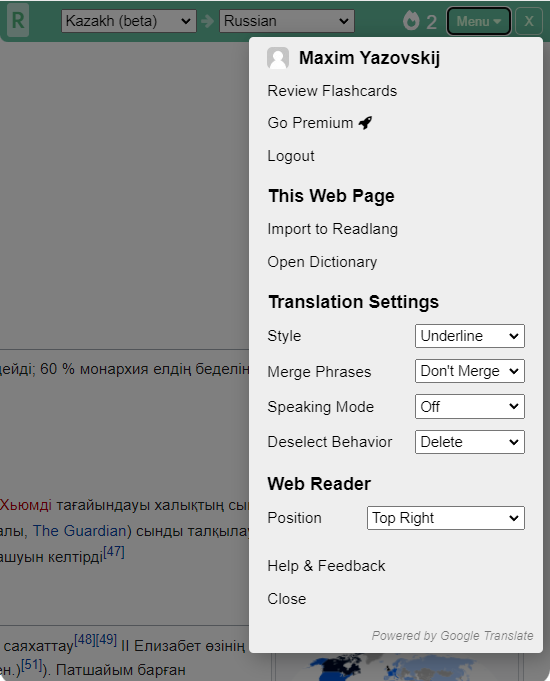Click the user avatar icon

point(278,58)
